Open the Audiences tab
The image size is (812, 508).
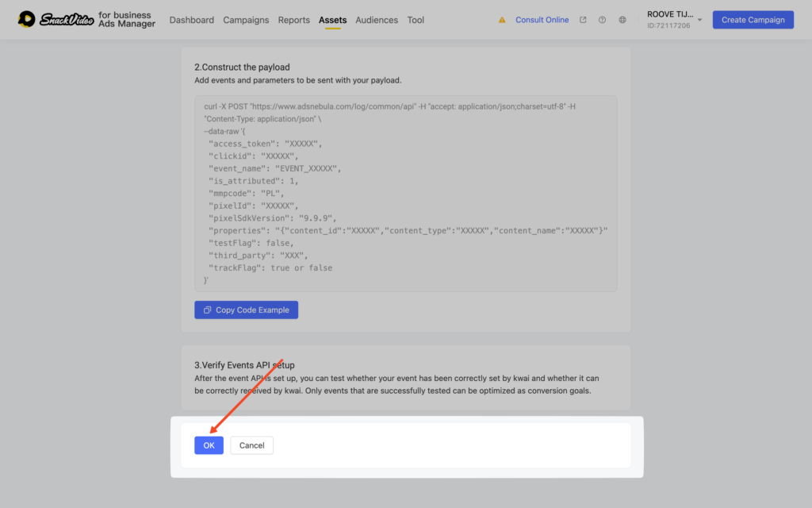pyautogui.click(x=377, y=20)
